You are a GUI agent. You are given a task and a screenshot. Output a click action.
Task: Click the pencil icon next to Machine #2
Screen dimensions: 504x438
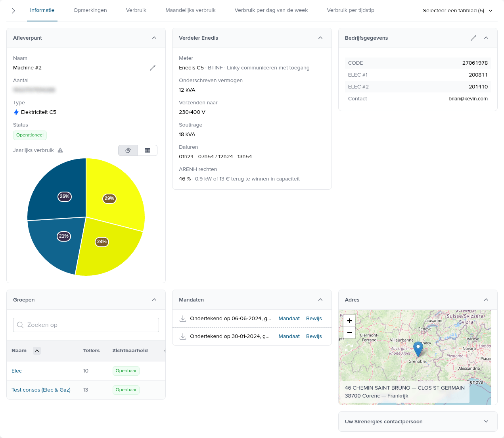(153, 68)
